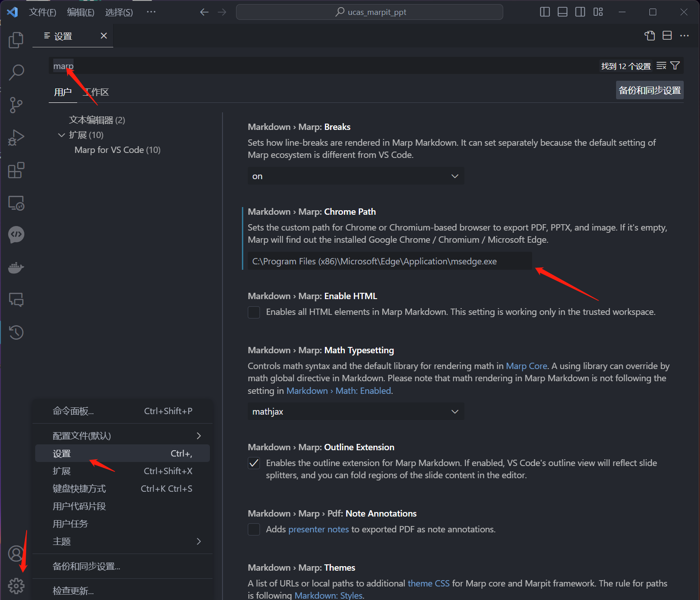Open Remote Explorer in activity bar
The width and height of the screenshot is (700, 600).
click(16, 203)
